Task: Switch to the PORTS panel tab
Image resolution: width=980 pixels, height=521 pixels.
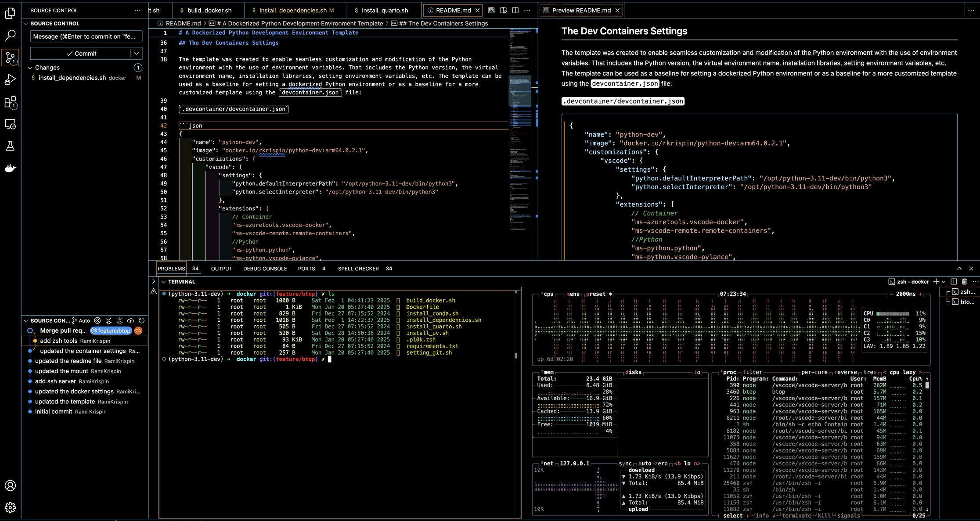Action: (x=306, y=268)
